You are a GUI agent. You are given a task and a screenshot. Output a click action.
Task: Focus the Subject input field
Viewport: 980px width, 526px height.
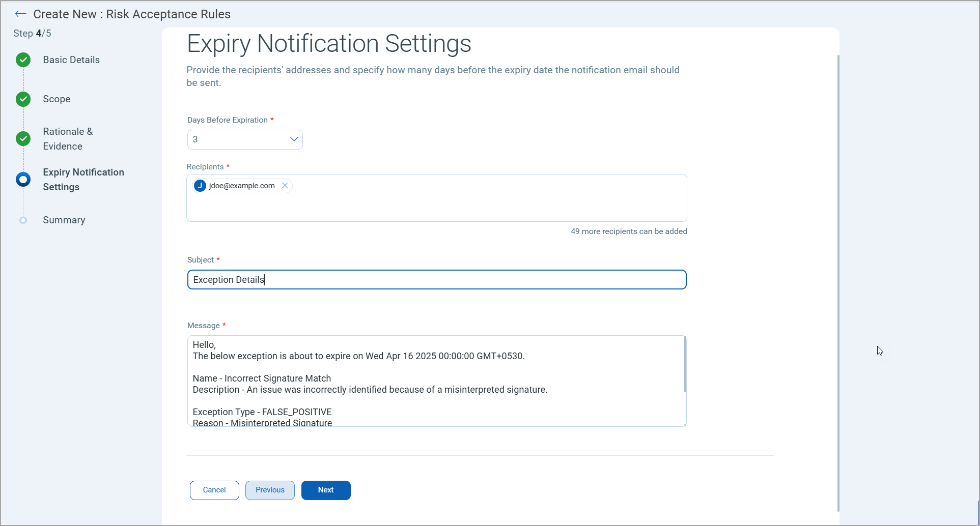(437, 280)
